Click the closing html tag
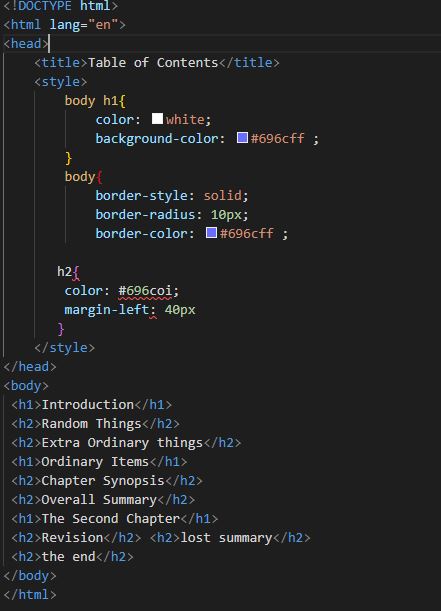This screenshot has width=441, height=611. (30, 595)
